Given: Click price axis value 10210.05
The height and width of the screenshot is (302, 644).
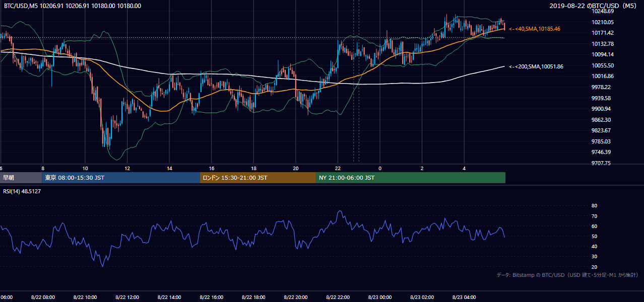Looking at the screenshot, I should (603, 22).
